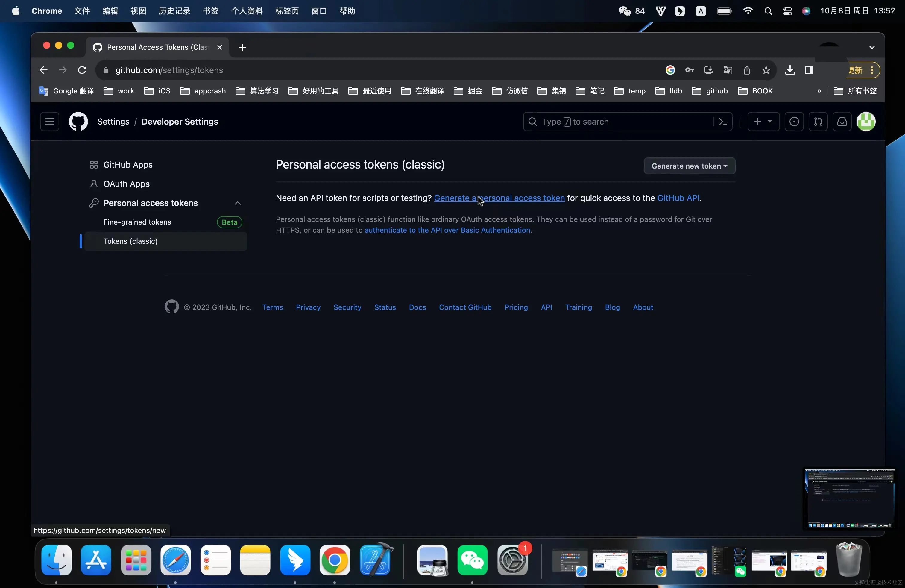905x588 pixels.
Task: Select Fine-grained tokens in sidebar
Action: 137,222
